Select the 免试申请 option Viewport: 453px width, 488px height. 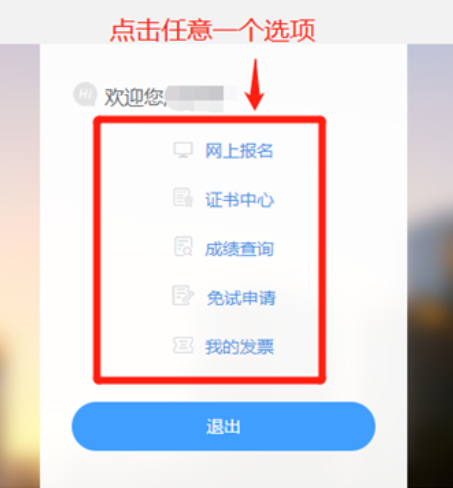click(241, 298)
